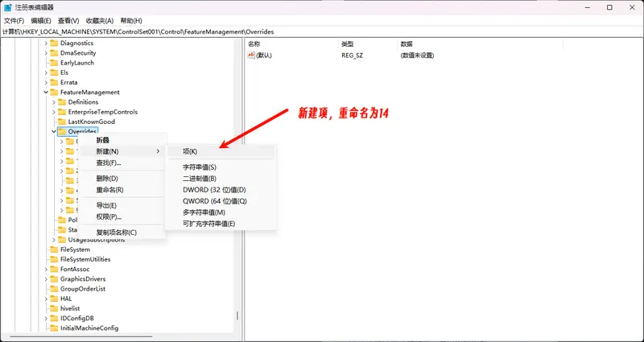Create new DWORD (32 位)值(D)

221,190
